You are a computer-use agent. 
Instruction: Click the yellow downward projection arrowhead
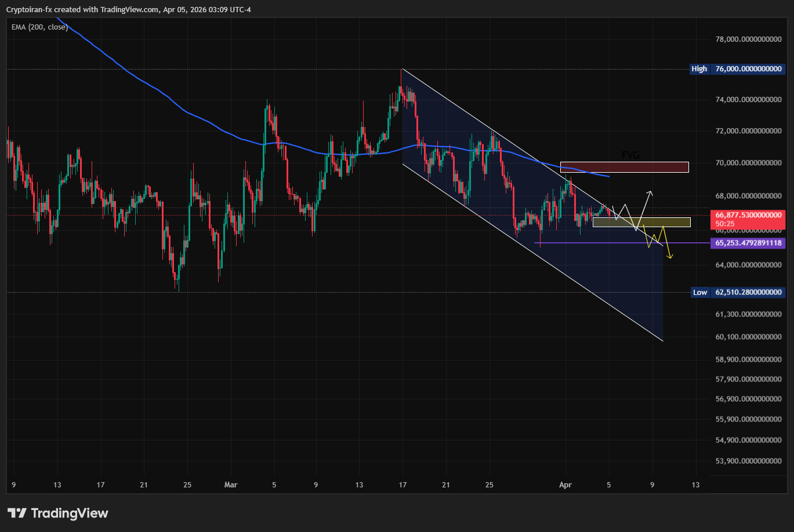point(670,257)
